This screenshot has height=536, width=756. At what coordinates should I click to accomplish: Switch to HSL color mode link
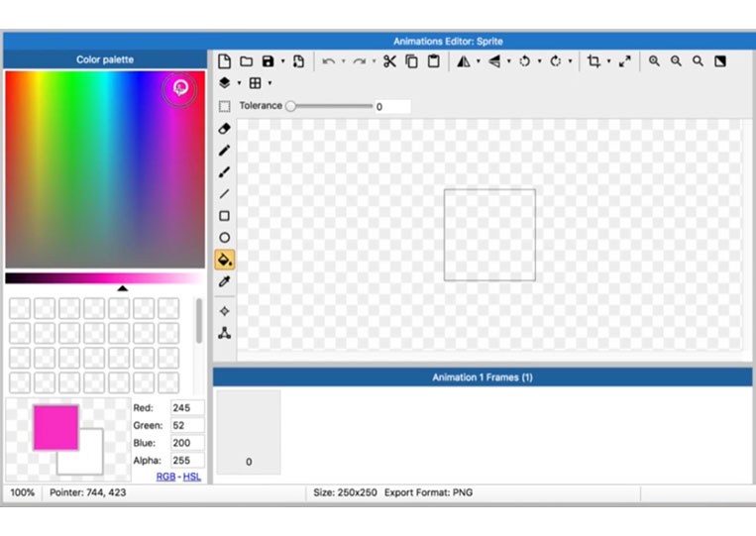(192, 477)
